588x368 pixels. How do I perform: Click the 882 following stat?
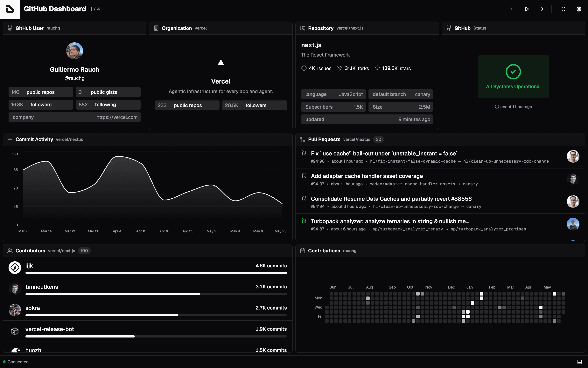(x=108, y=104)
